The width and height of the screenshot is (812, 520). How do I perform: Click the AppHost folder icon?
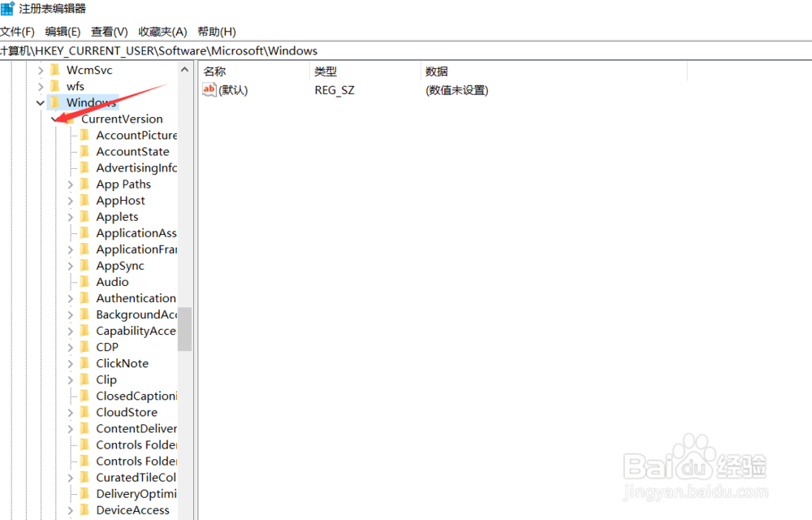[86, 200]
